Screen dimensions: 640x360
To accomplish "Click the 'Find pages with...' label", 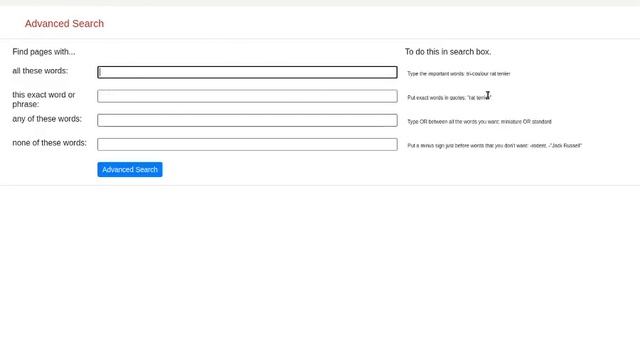I will coord(44,52).
